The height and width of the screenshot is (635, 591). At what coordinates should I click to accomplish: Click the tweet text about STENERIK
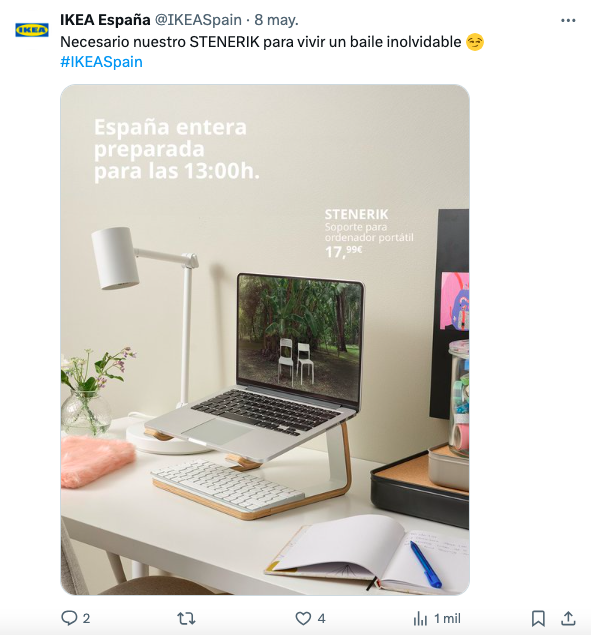261,42
